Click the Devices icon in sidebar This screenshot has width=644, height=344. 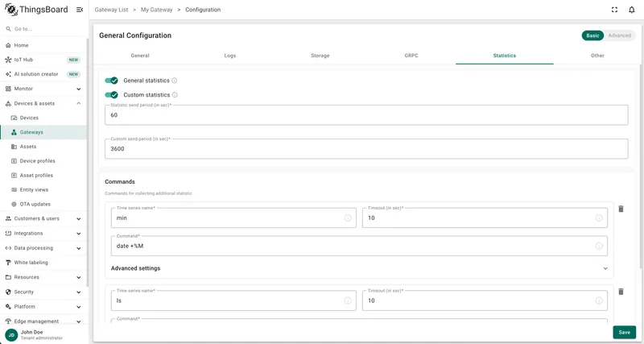click(x=14, y=118)
